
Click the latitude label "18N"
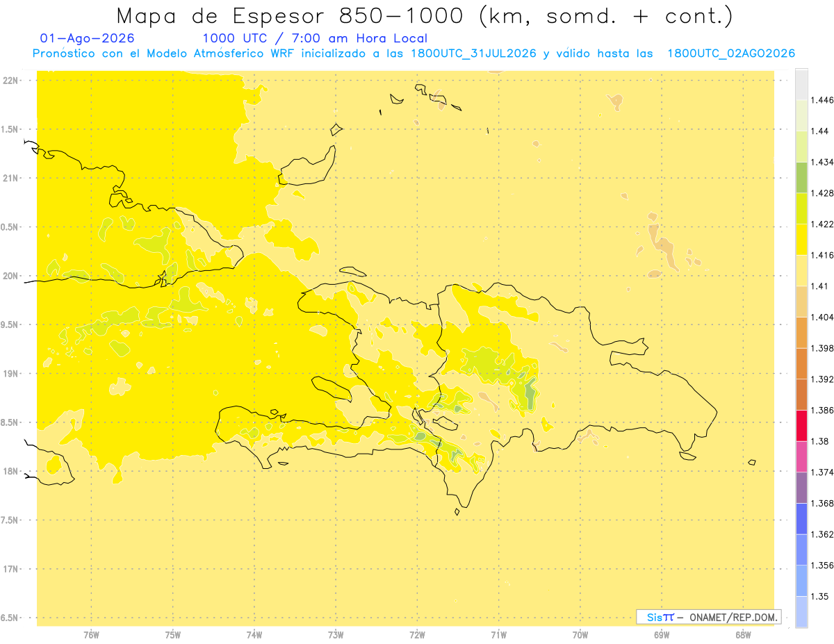point(10,472)
